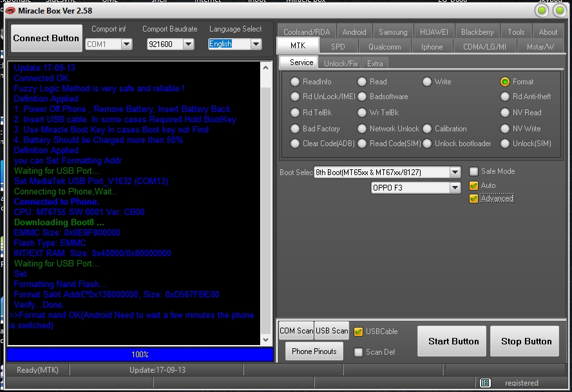The height and width of the screenshot is (392, 572).
Task: Open the Tools tab
Action: click(516, 32)
